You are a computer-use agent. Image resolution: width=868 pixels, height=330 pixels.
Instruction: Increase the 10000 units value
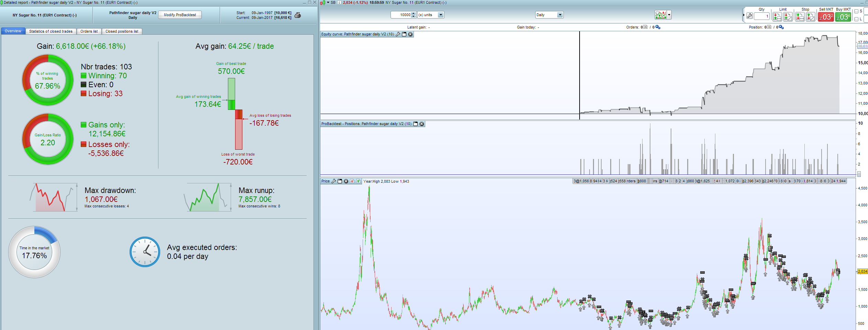click(x=414, y=13)
